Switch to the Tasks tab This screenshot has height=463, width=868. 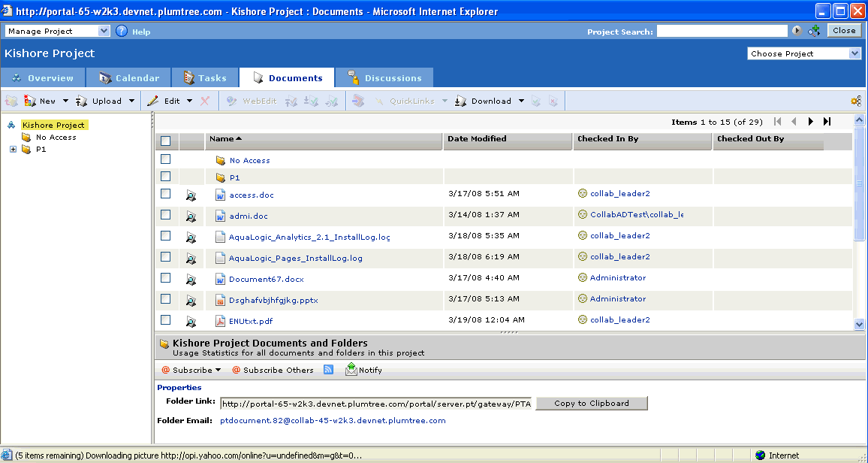point(205,78)
